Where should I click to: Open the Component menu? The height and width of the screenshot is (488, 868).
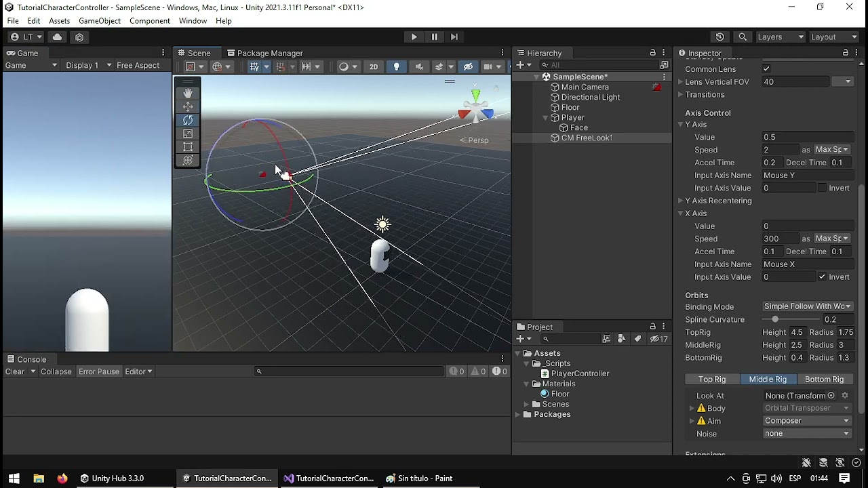(x=150, y=21)
